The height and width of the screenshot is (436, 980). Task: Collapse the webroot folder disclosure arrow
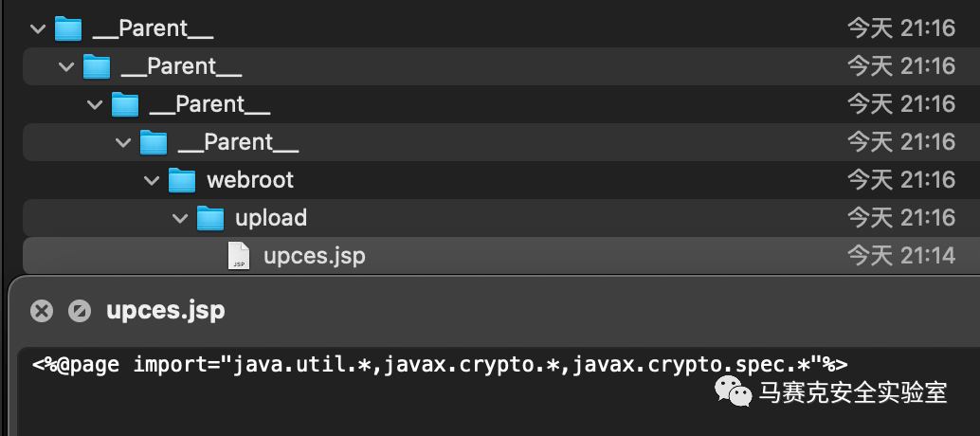click(152, 180)
